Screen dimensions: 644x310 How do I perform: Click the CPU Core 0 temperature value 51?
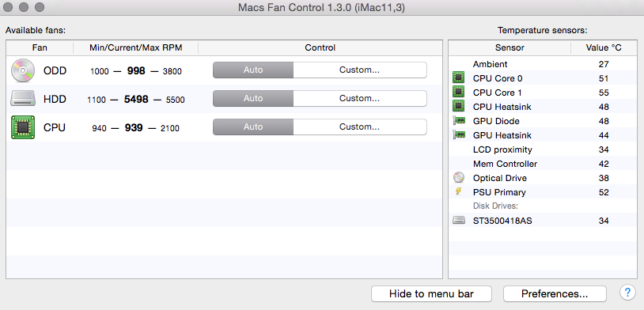[604, 78]
